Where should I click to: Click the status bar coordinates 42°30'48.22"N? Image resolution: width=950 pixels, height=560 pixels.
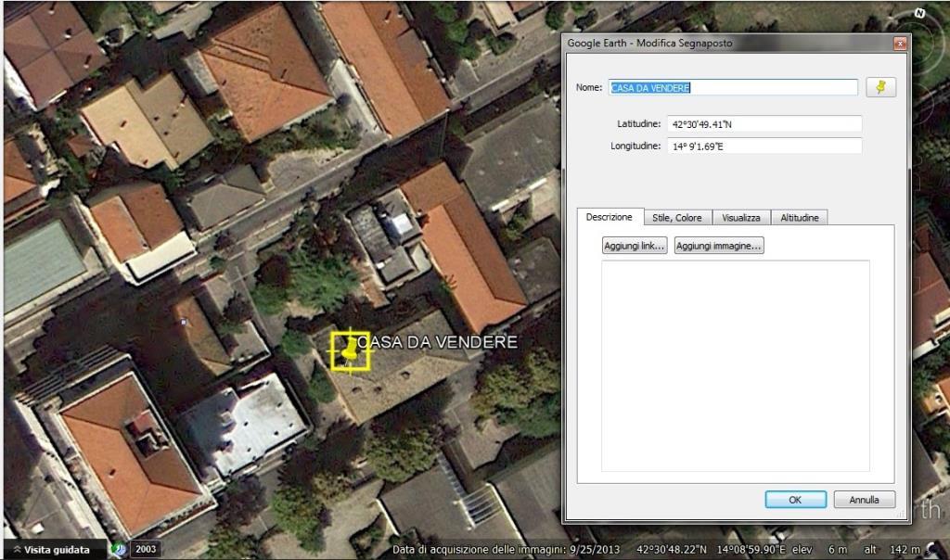(x=672, y=550)
